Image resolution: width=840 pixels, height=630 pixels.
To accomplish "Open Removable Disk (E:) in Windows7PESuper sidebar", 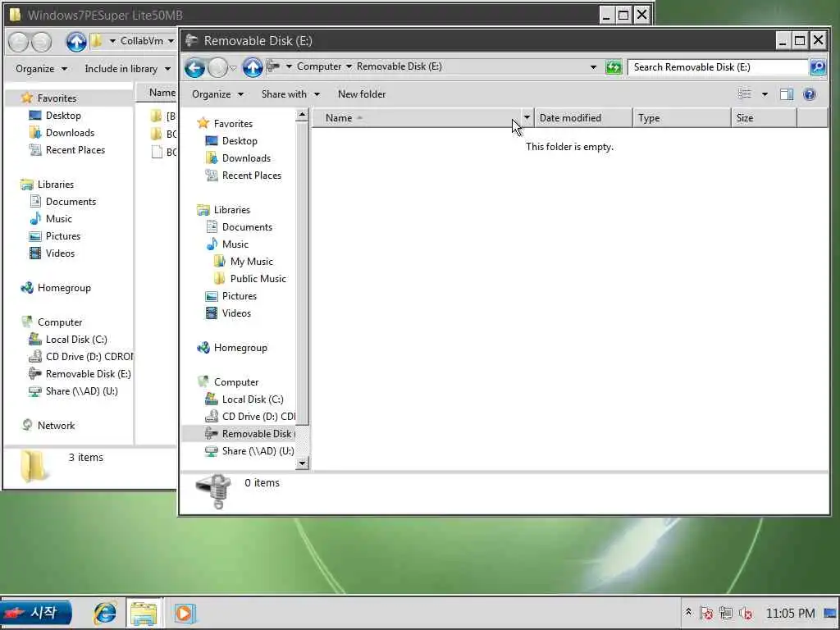I will pyautogui.click(x=88, y=374).
